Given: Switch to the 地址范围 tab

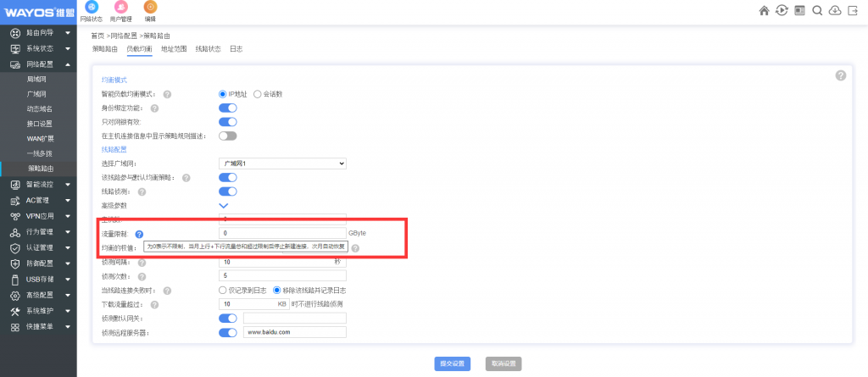Looking at the screenshot, I should [174, 49].
